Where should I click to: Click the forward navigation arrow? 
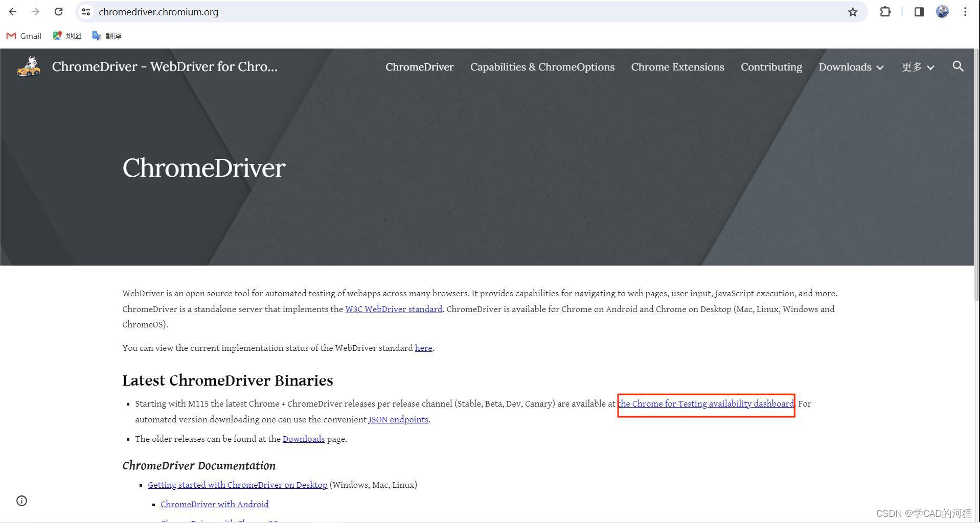[35, 12]
